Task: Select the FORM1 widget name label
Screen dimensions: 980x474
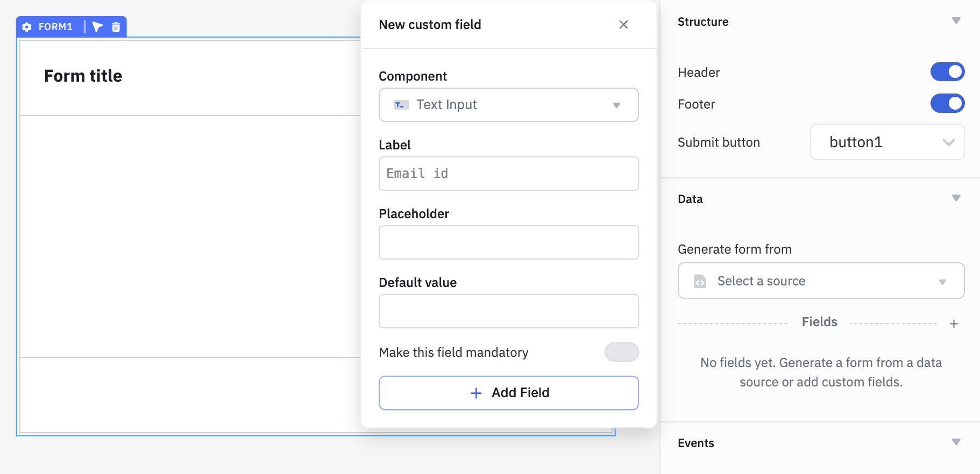Action: [x=55, y=26]
